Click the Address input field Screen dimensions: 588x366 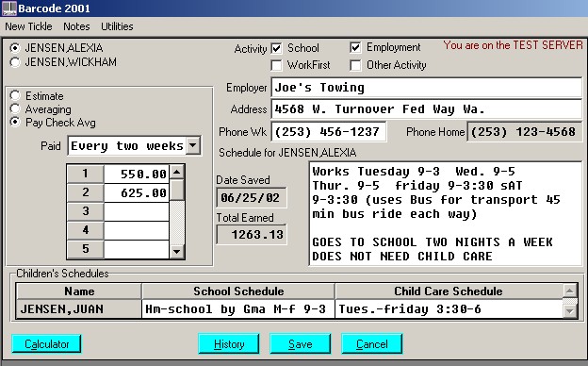426,109
